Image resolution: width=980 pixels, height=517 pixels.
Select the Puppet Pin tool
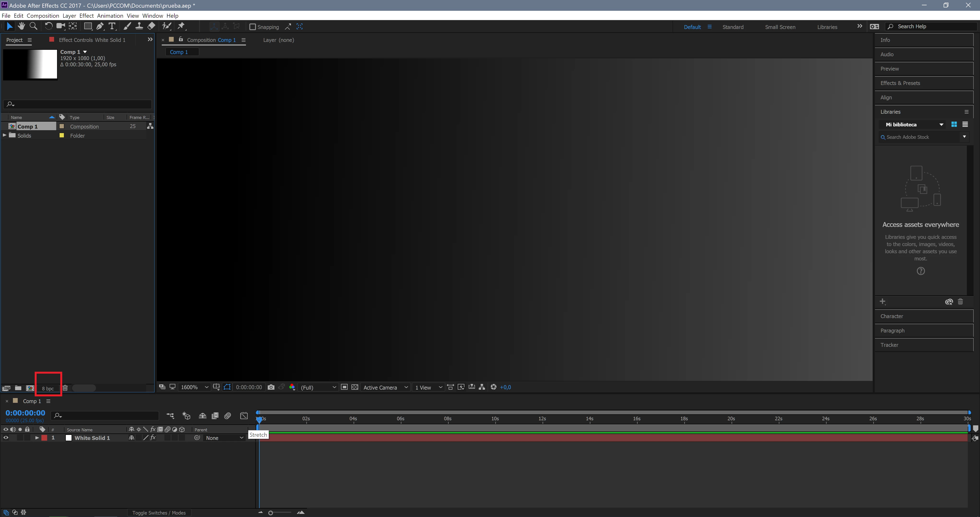click(181, 26)
